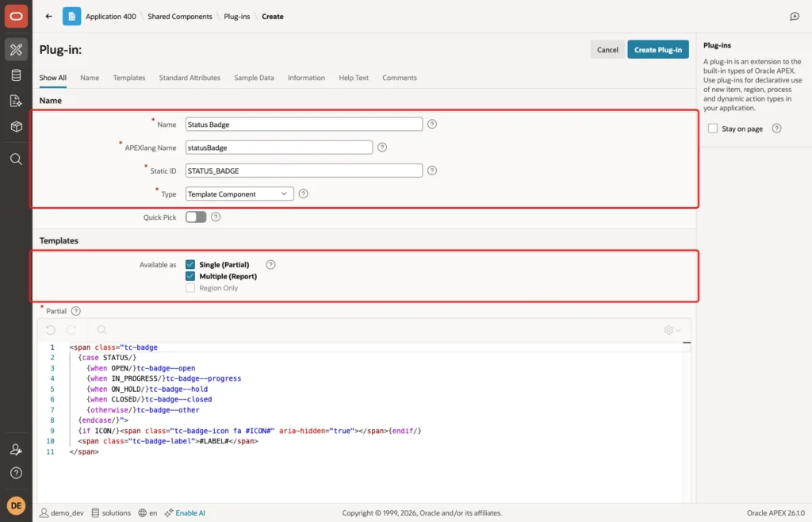
Task: Open code editor settings gear menu
Action: click(x=672, y=330)
